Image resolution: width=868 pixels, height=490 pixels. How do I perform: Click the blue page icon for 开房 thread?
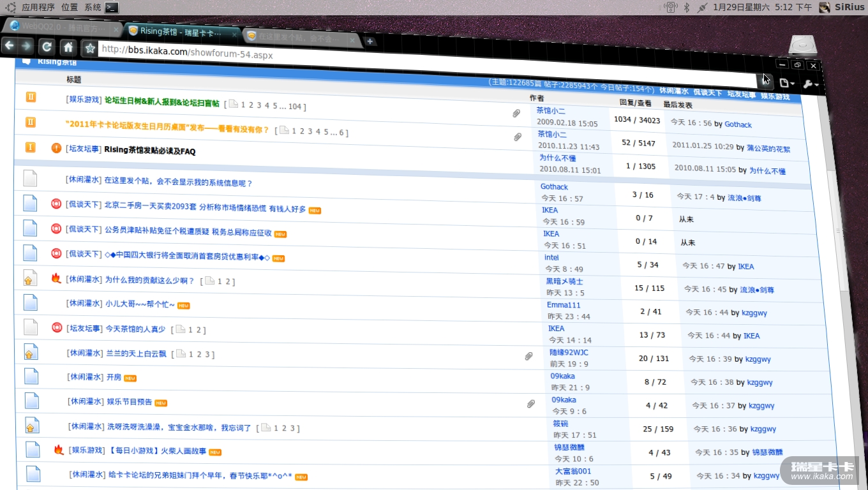(x=31, y=376)
